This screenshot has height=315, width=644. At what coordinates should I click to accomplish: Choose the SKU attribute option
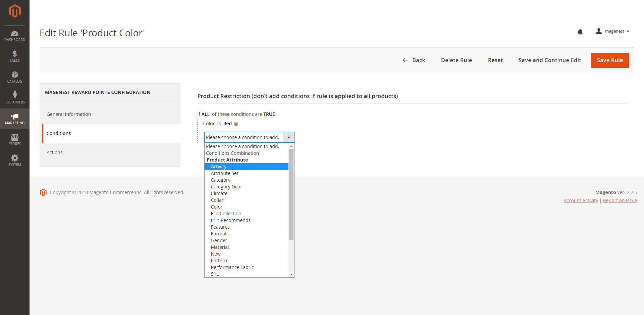pyautogui.click(x=215, y=274)
